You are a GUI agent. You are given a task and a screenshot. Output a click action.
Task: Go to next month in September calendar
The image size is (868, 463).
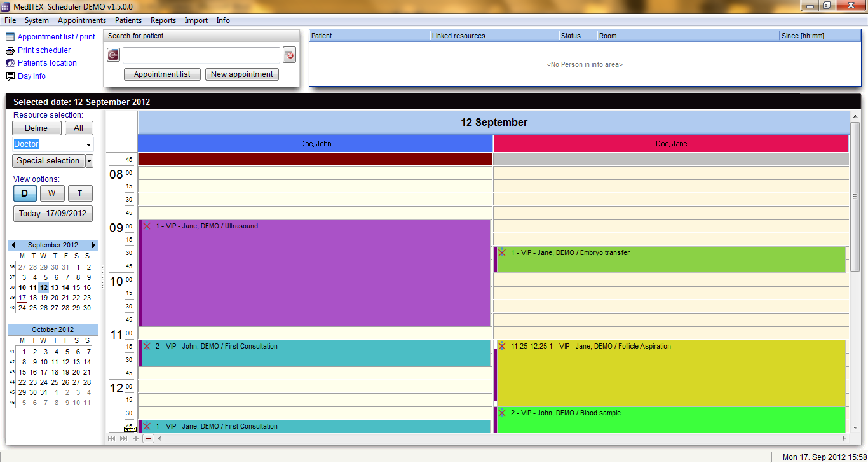[x=94, y=245]
